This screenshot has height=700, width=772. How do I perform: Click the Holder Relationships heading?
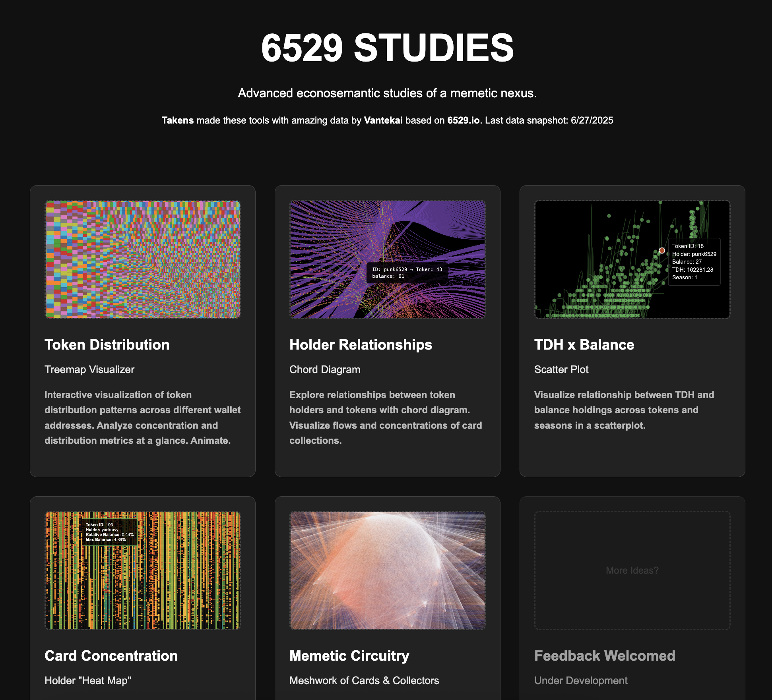pyautogui.click(x=361, y=345)
